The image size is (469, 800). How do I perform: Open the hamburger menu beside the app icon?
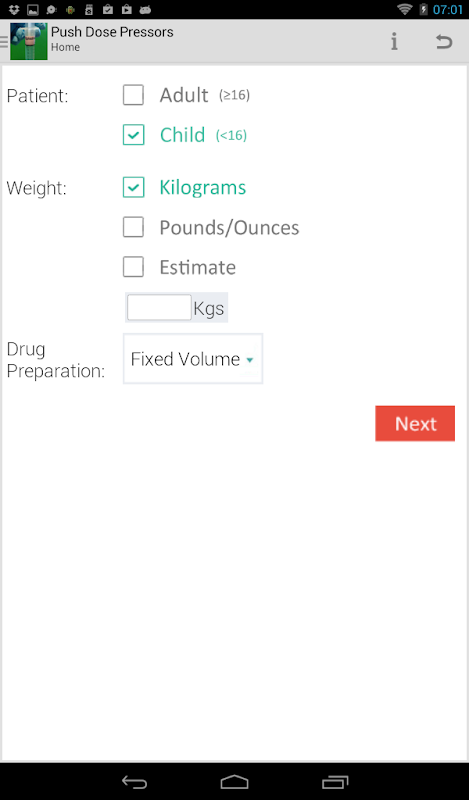(4, 41)
